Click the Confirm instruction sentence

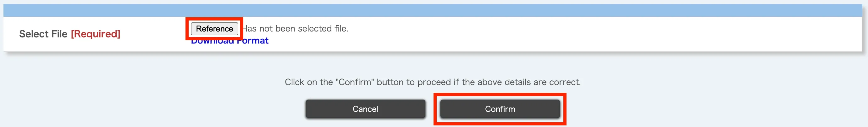(433, 82)
